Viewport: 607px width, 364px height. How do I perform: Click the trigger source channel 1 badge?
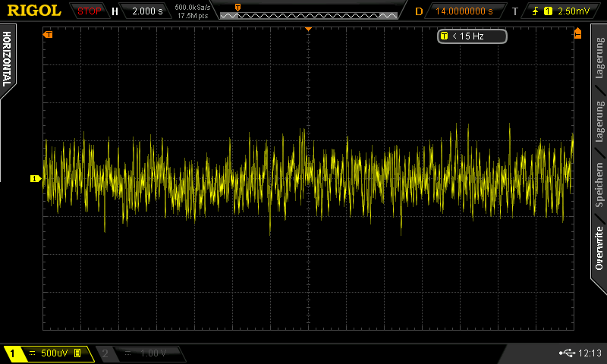[x=548, y=11]
